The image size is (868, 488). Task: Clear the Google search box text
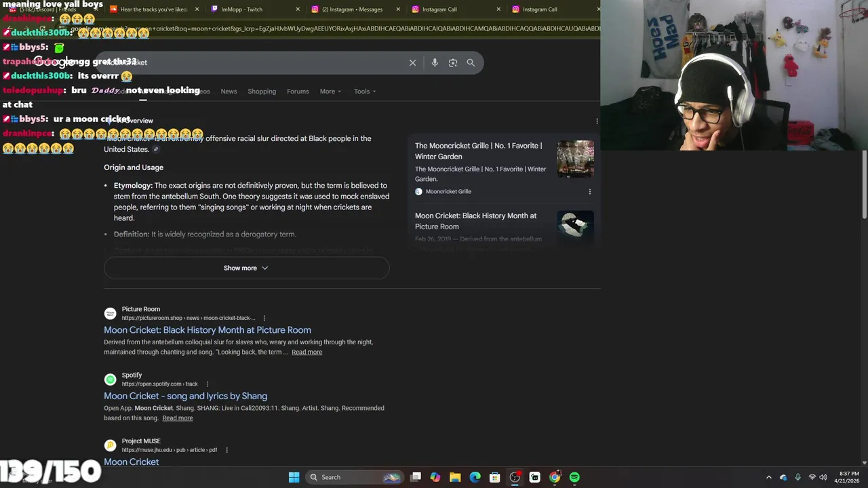pos(412,62)
